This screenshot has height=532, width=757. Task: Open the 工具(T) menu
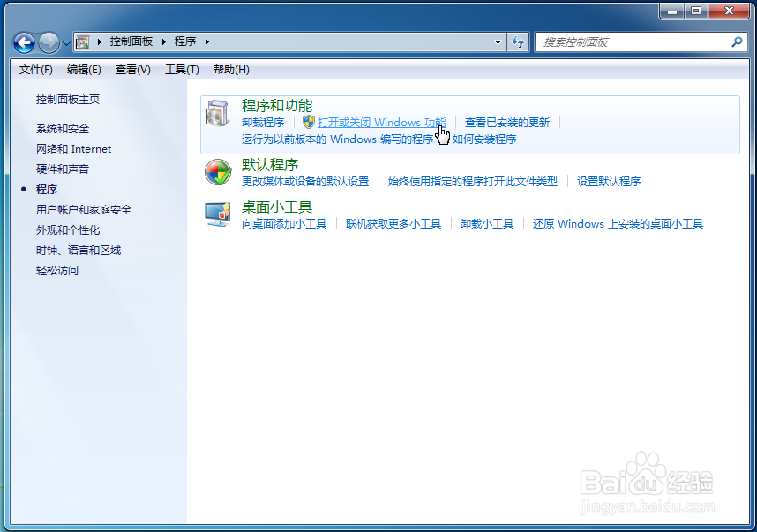[182, 70]
